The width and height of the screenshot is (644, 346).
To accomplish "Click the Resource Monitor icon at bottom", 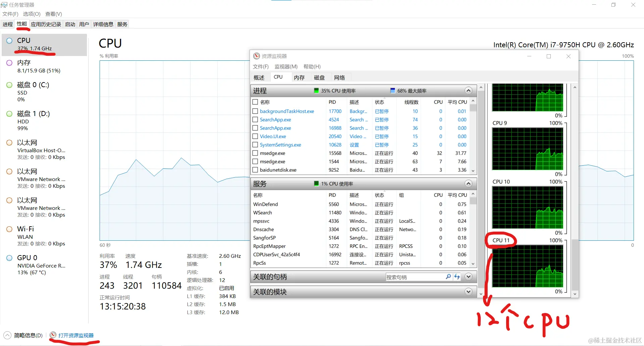I will [x=53, y=335].
